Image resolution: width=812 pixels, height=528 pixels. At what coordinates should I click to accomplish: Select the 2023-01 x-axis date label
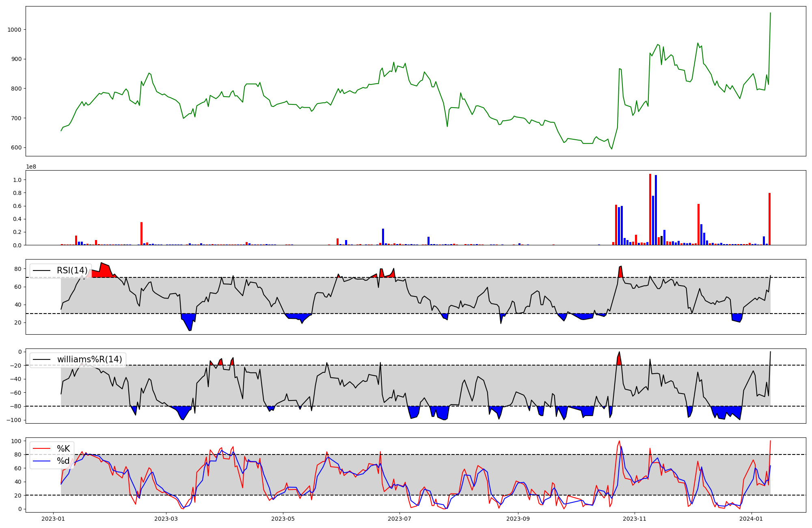[53, 519]
